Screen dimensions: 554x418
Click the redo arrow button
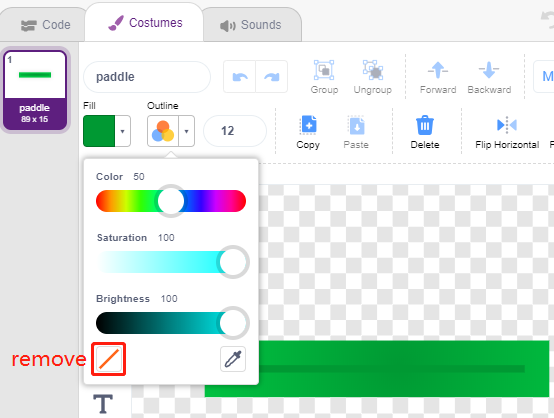point(271,76)
